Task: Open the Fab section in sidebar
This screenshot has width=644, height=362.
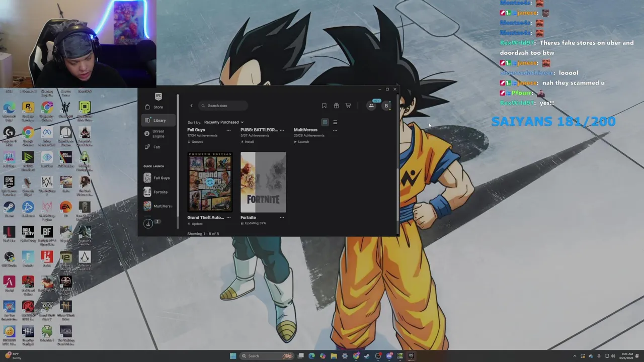Action: [x=158, y=147]
